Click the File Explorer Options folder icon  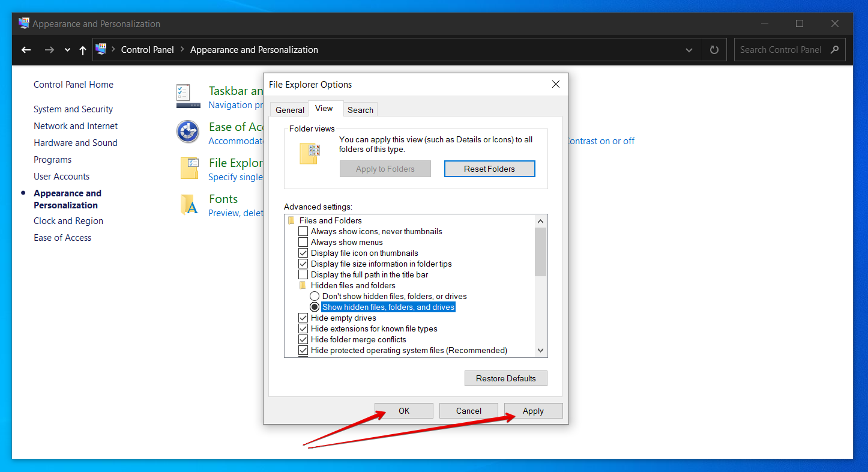click(189, 168)
